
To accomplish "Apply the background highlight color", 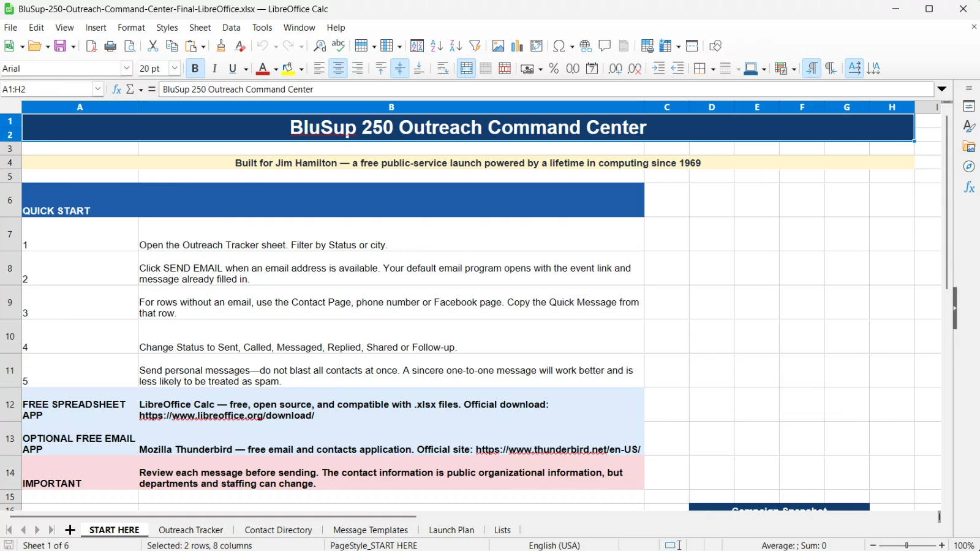I will click(288, 69).
